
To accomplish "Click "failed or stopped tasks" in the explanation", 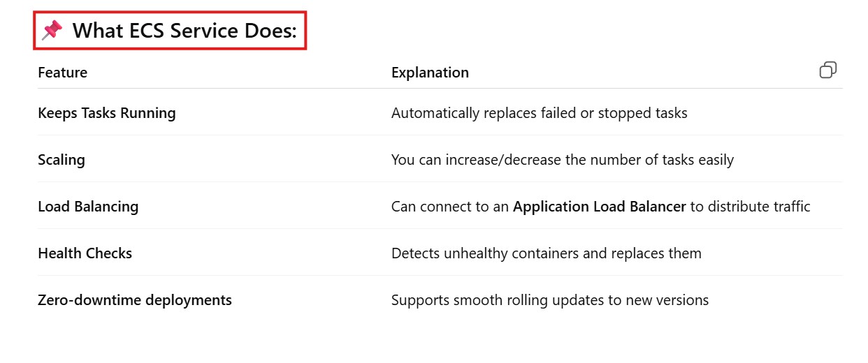I will click(614, 113).
